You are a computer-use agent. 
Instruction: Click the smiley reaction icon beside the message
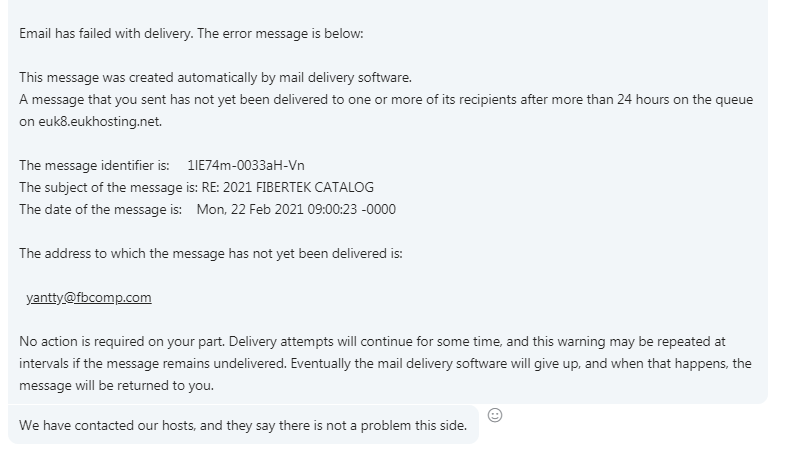(495, 415)
